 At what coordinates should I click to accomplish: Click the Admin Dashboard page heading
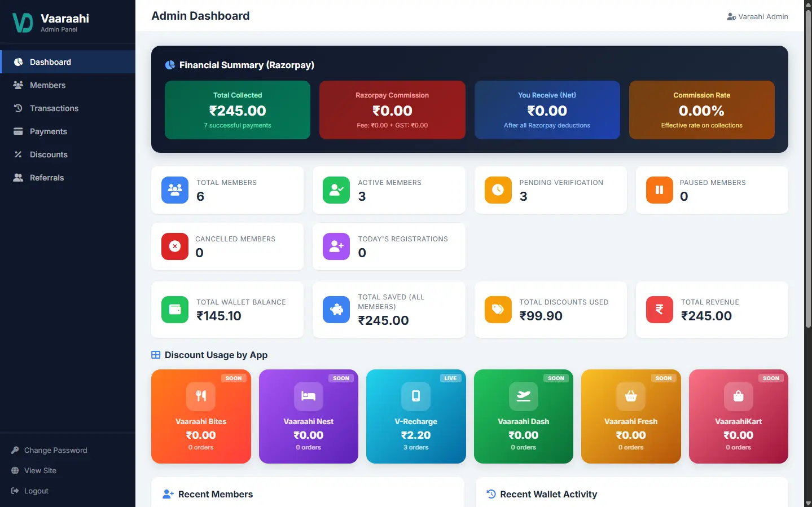200,16
